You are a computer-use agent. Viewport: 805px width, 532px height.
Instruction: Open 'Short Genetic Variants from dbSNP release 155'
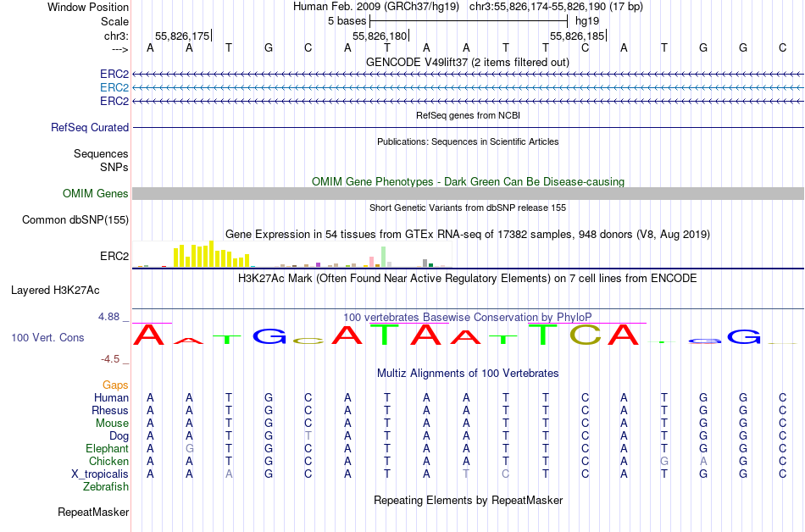click(468, 208)
